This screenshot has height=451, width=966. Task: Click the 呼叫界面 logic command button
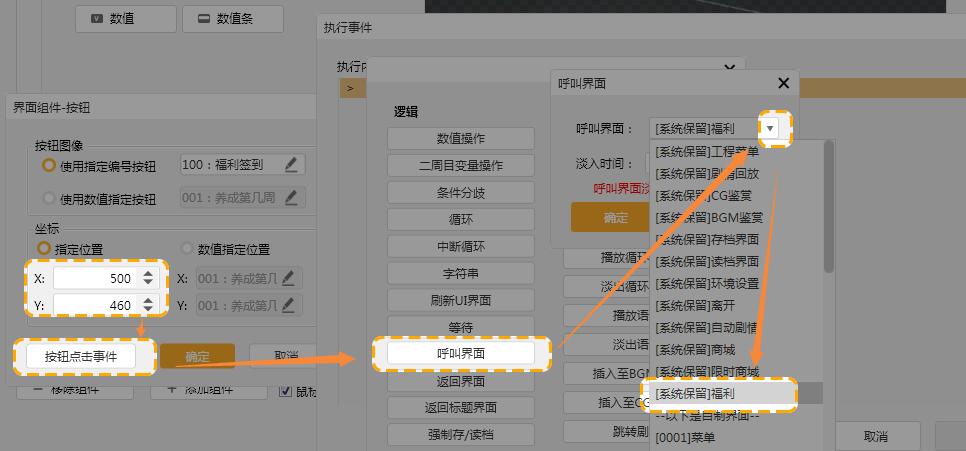point(460,353)
